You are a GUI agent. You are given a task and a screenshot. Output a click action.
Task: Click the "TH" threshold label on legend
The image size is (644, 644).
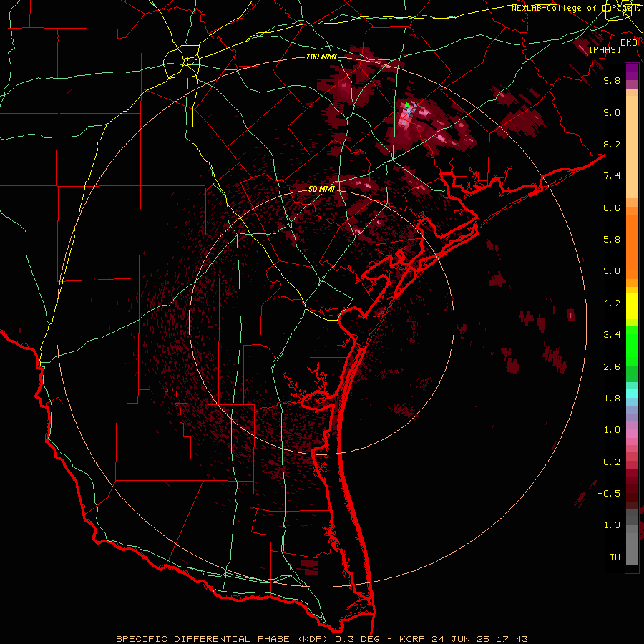click(615, 557)
